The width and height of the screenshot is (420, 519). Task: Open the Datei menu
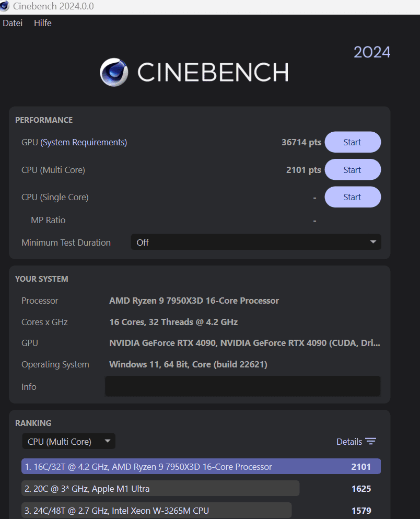13,23
